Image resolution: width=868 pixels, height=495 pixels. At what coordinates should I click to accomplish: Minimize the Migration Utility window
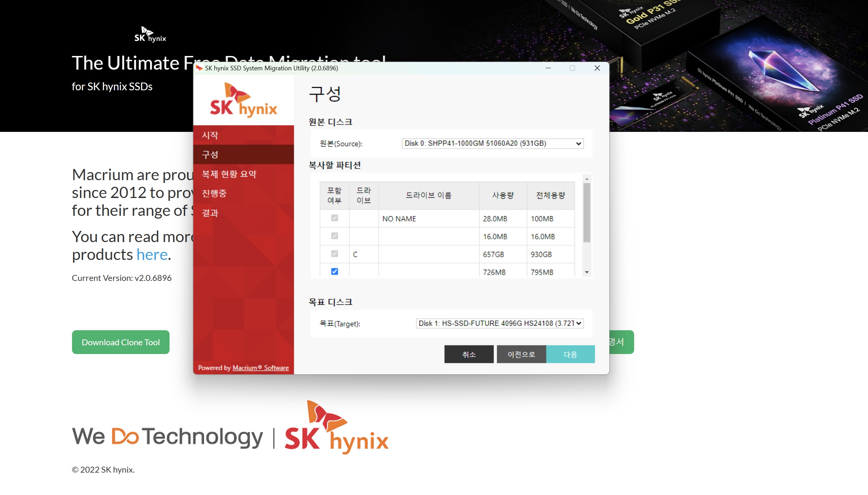pyautogui.click(x=548, y=68)
